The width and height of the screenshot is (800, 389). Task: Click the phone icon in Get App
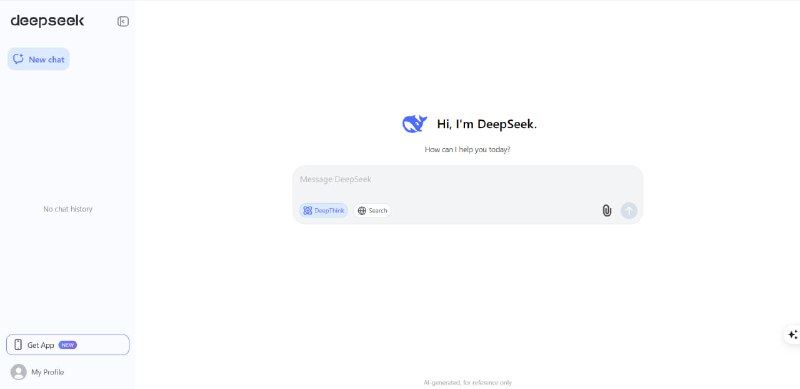click(18, 345)
